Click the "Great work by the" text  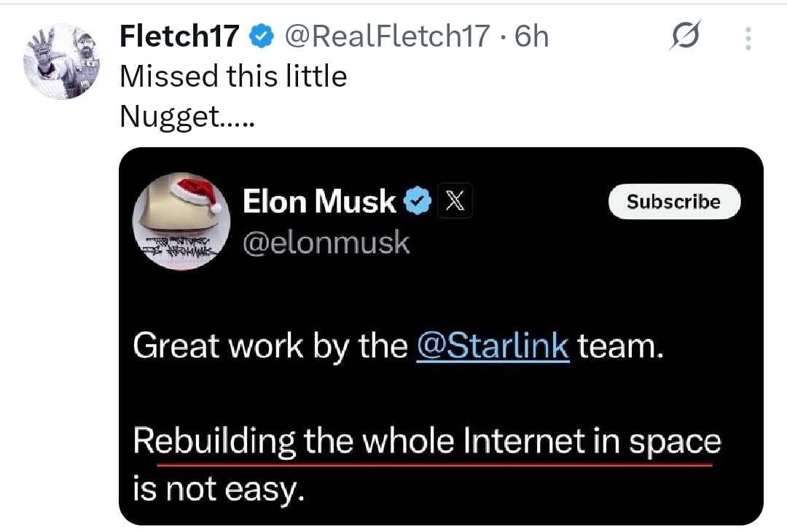click(x=270, y=345)
